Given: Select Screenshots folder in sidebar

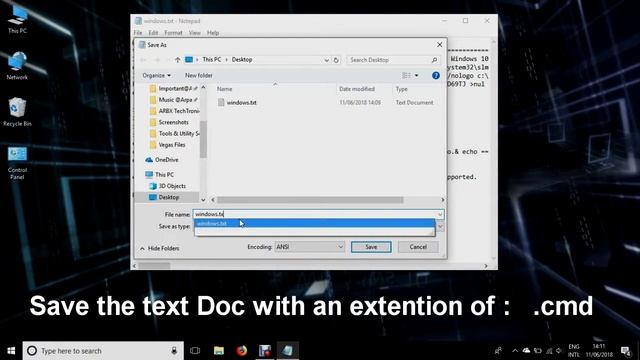Looking at the screenshot, I should coord(173,122).
